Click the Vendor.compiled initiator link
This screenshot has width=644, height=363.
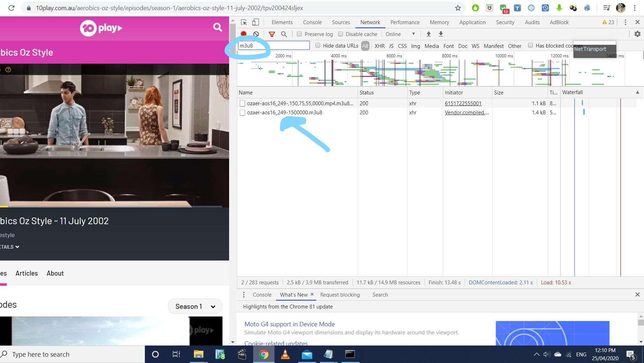(467, 113)
